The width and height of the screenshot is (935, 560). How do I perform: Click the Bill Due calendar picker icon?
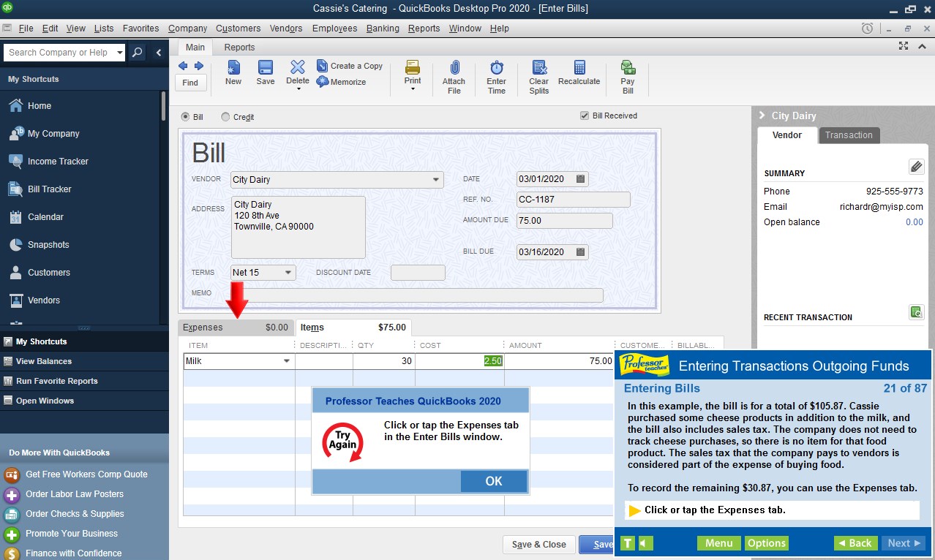click(581, 252)
